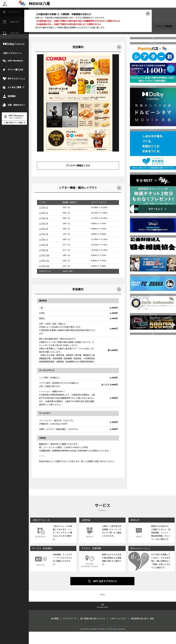Collapse the シアター情報・館内レイアウト section
This screenshot has height=644, width=176.
(x=119, y=188)
